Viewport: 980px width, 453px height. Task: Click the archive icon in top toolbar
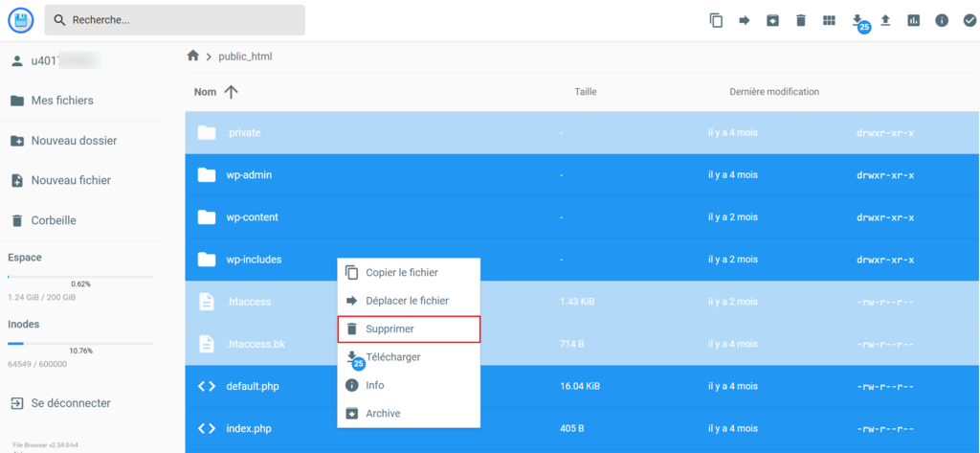tap(772, 20)
